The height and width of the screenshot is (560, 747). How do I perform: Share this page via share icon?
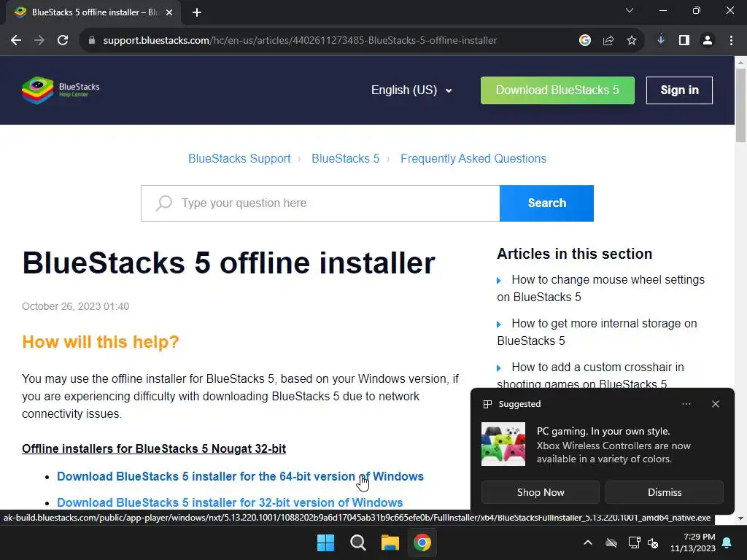pos(608,41)
